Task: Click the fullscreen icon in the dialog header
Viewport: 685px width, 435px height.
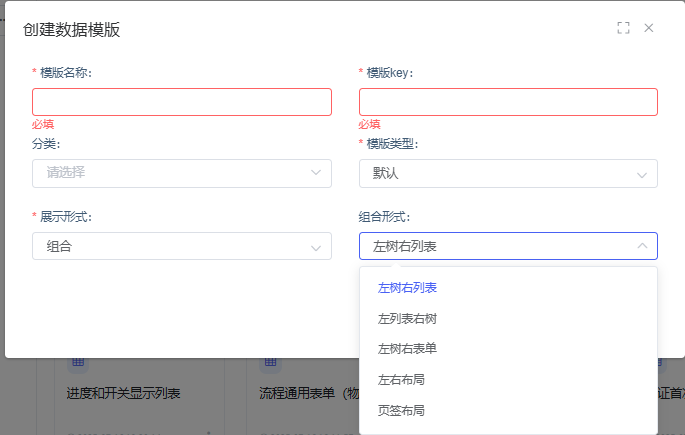Action: (x=623, y=28)
